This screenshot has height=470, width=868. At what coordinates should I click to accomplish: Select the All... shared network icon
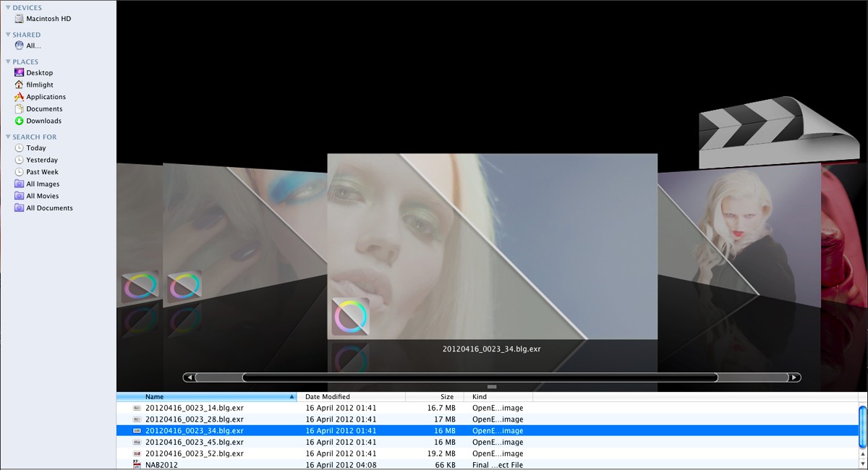click(19, 46)
